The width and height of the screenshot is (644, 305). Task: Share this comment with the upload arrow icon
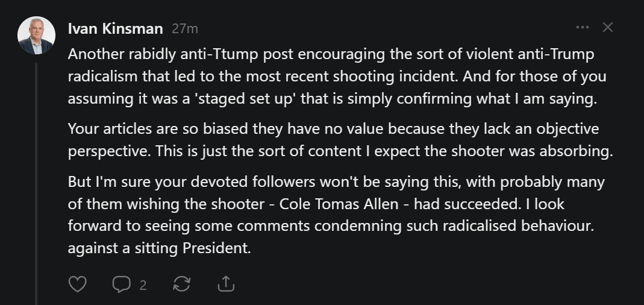pyautogui.click(x=226, y=284)
